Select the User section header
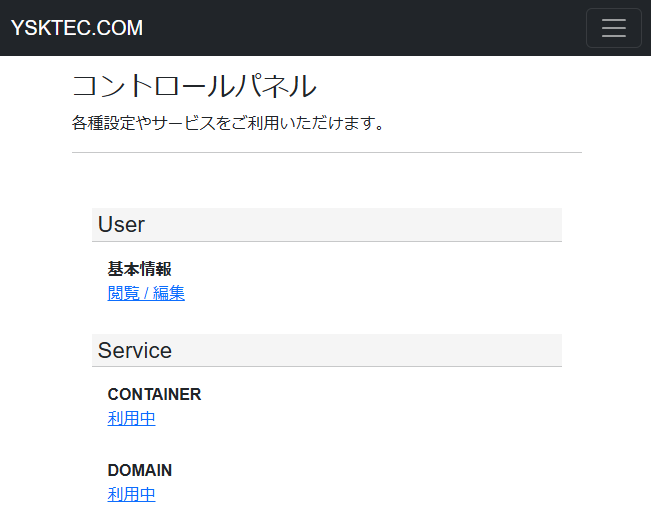Screen dimensions: 651x510 [327, 224]
